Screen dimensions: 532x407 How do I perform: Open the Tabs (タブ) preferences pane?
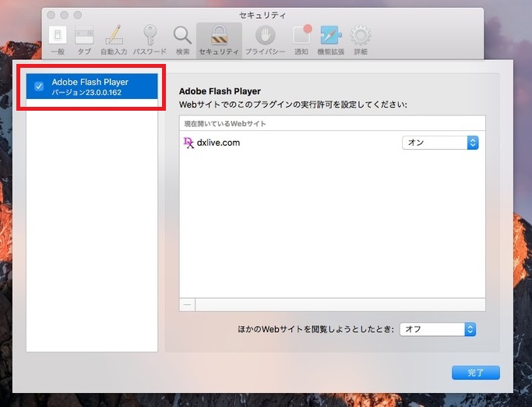click(84, 41)
